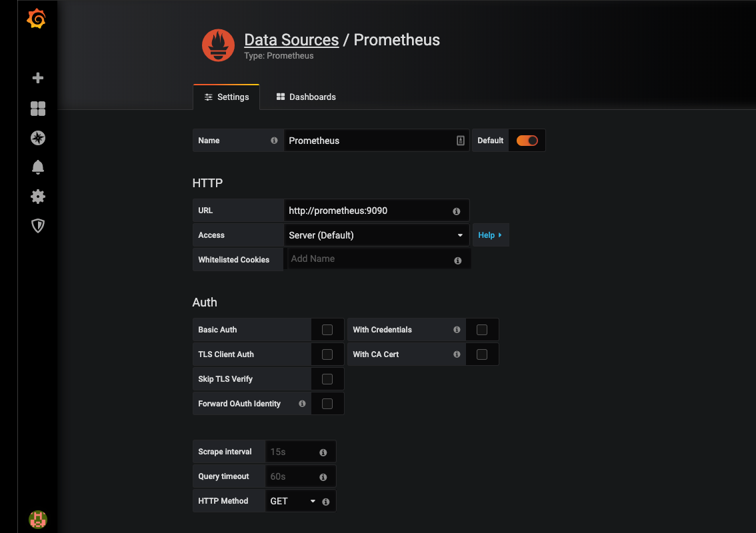Click the Skip TLS Verify label
The width and height of the screenshot is (756, 533).
coord(225,379)
